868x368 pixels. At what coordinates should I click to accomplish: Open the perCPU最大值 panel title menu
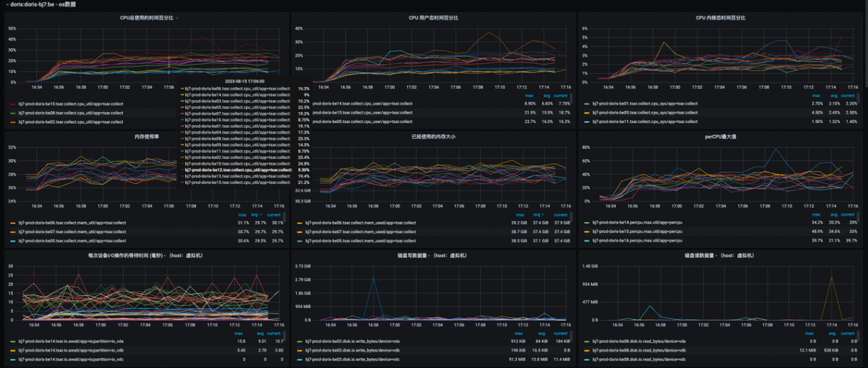click(x=719, y=136)
